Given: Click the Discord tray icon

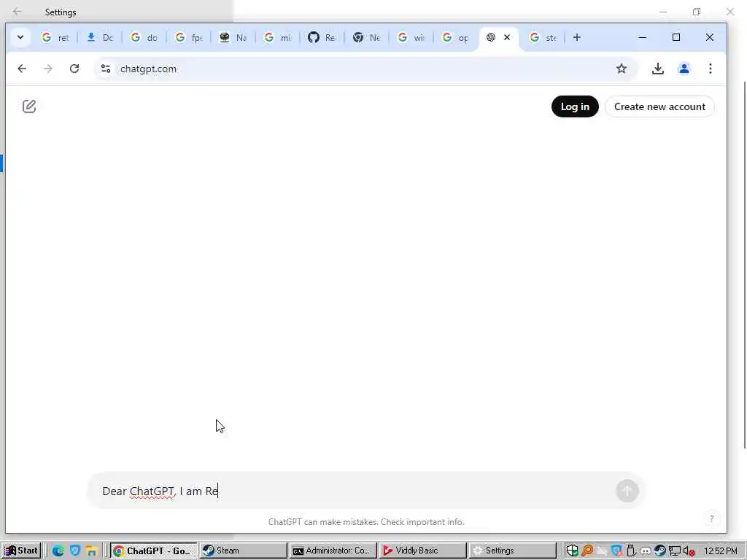Looking at the screenshot, I should (646, 551).
